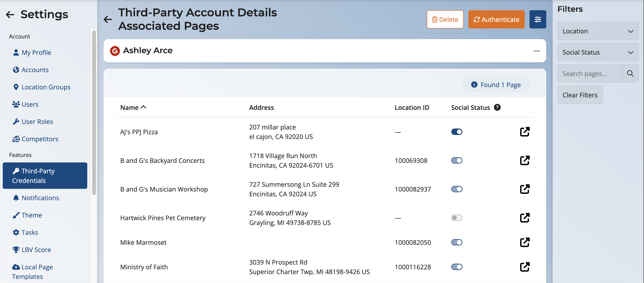This screenshot has height=283, width=644.
Task: Open external link for Mike Marmoset
Action: (x=524, y=242)
